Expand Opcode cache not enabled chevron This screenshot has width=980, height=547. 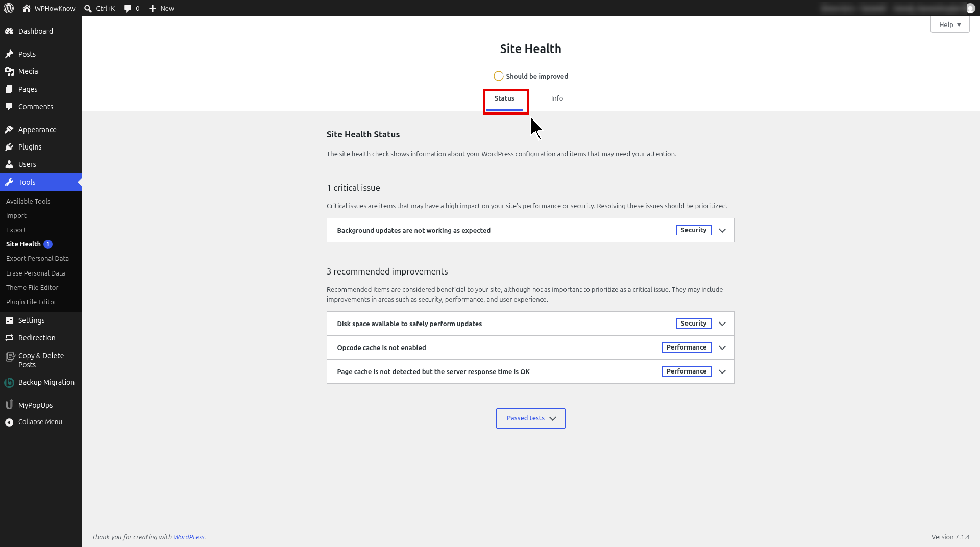(x=722, y=347)
